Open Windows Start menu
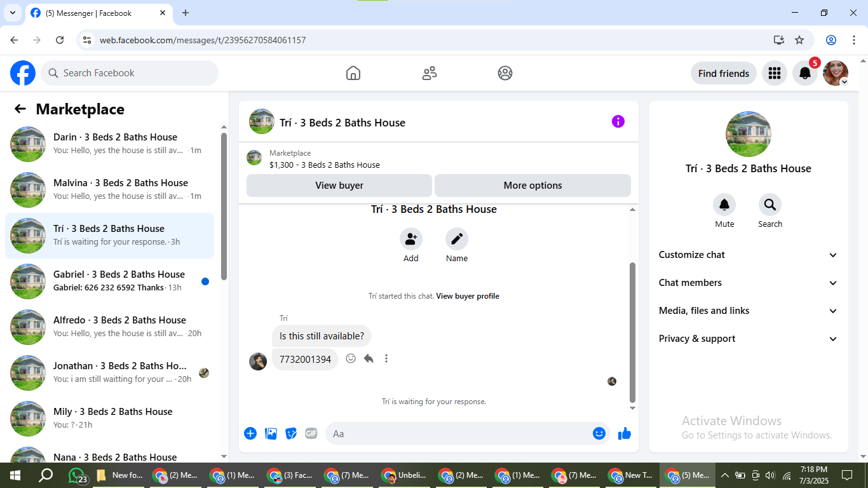 point(15,475)
